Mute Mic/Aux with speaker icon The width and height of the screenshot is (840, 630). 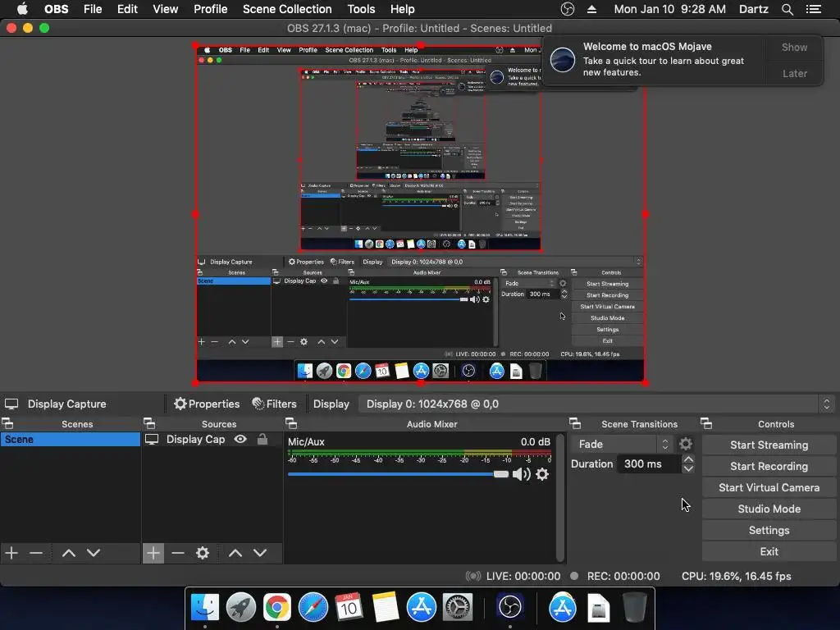click(x=521, y=474)
